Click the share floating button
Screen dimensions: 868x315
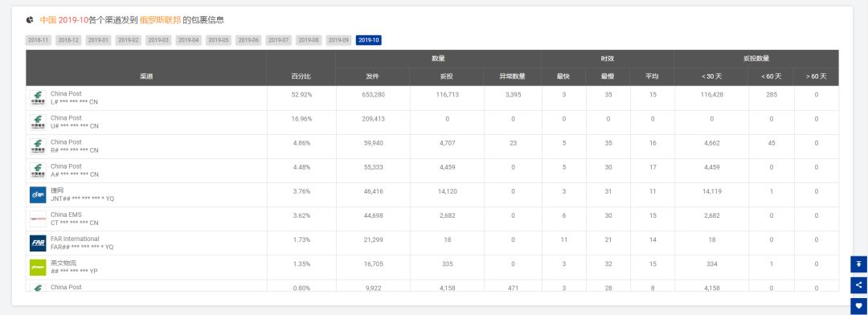coord(858,285)
